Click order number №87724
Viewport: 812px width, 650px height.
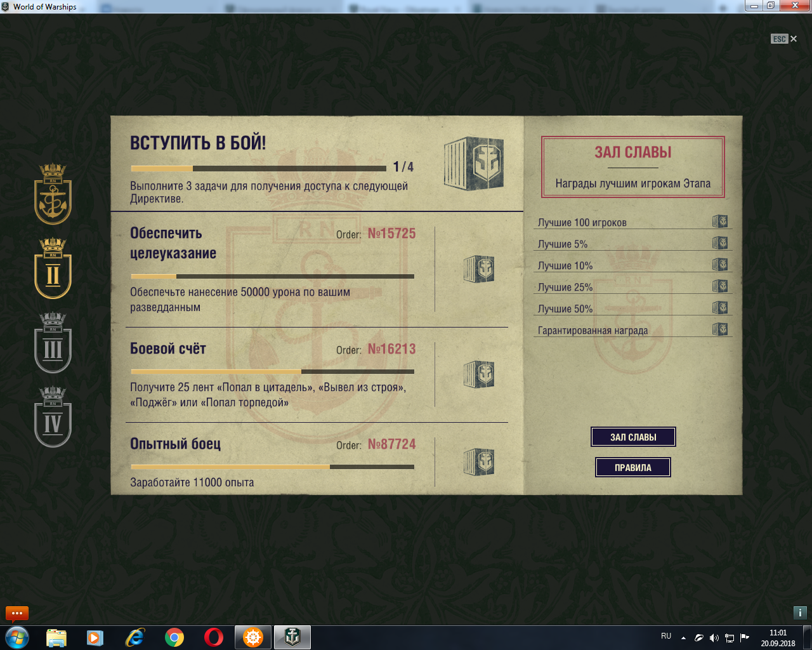392,444
